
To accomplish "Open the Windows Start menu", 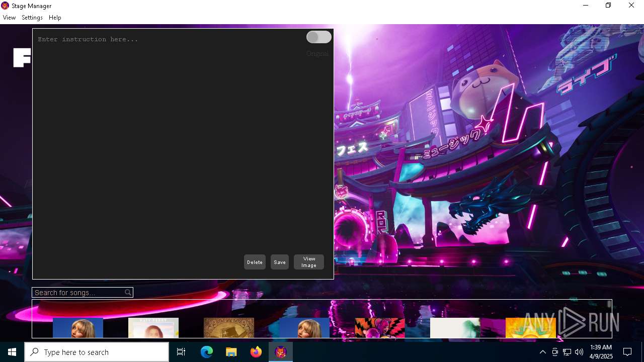I will [12, 352].
